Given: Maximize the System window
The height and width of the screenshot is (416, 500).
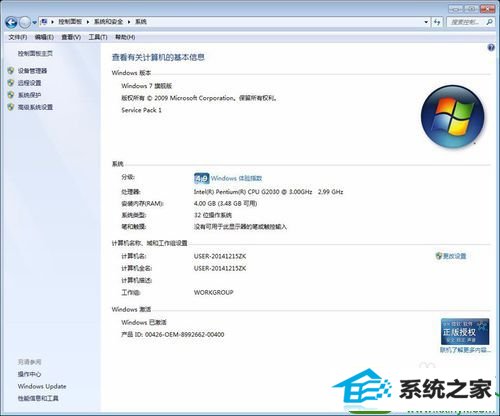Looking at the screenshot, I should 471,8.
